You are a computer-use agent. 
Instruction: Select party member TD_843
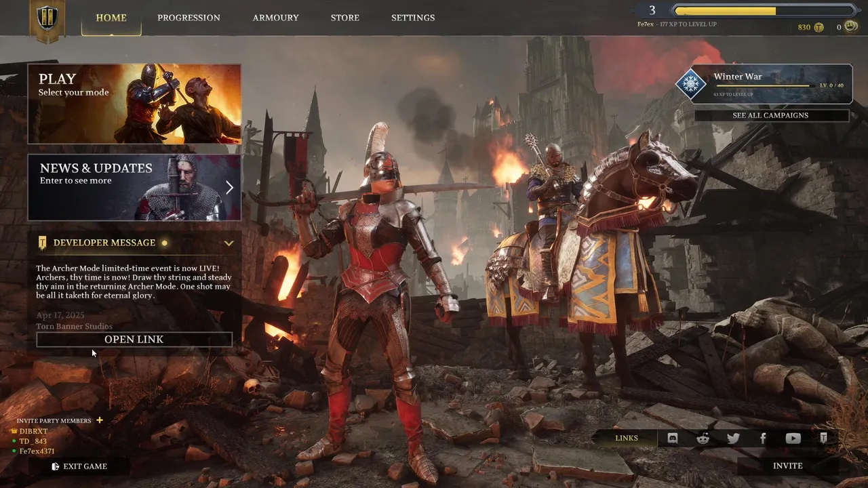coord(33,441)
